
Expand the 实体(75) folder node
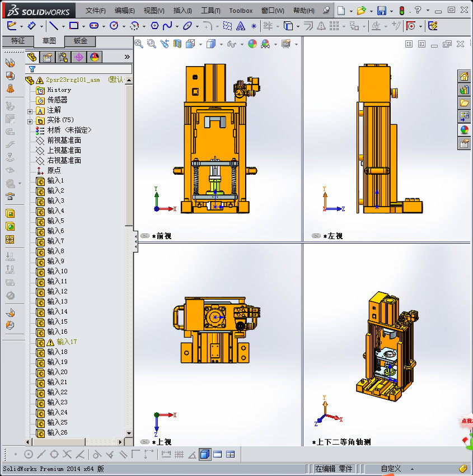30,120
